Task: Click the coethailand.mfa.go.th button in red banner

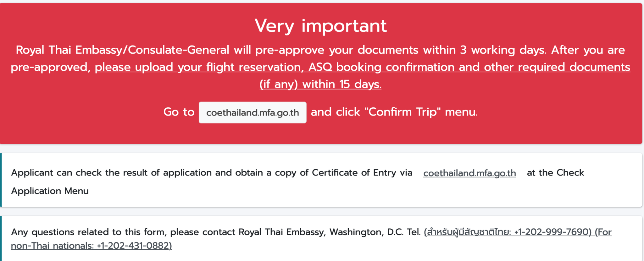Action: pyautogui.click(x=253, y=112)
